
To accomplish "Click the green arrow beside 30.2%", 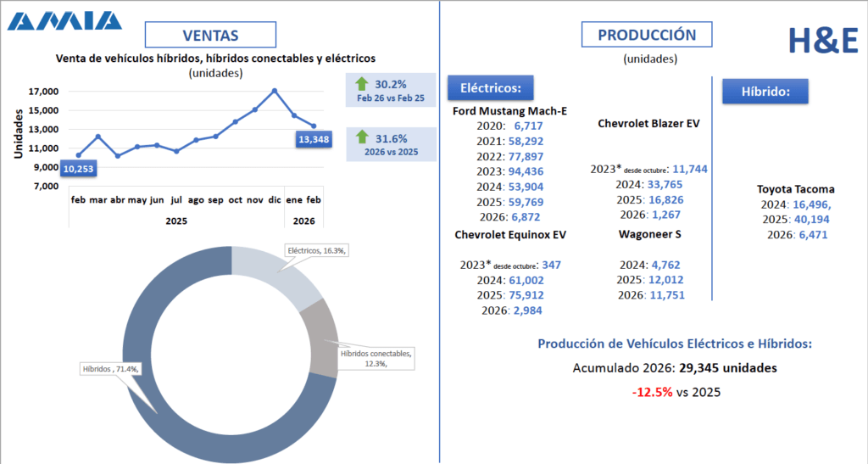I will [x=362, y=84].
